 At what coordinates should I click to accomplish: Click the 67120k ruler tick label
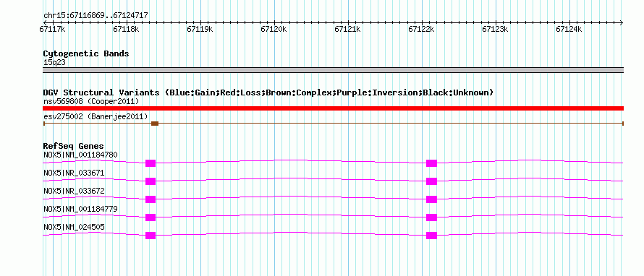[x=274, y=29]
